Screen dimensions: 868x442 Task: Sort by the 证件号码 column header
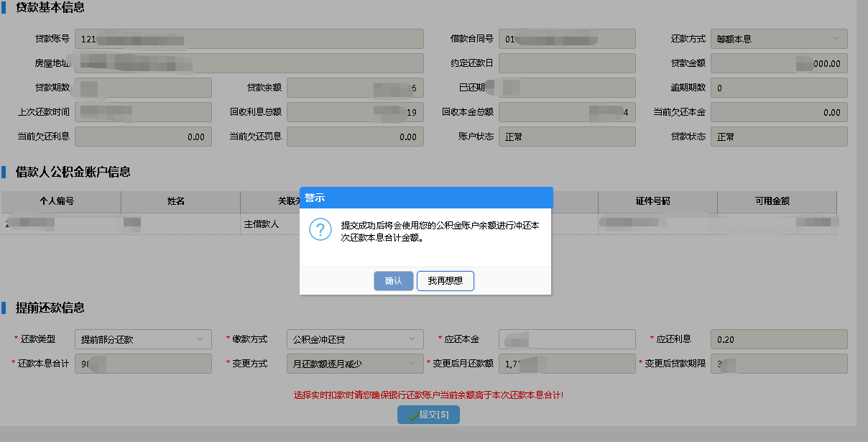tap(657, 201)
